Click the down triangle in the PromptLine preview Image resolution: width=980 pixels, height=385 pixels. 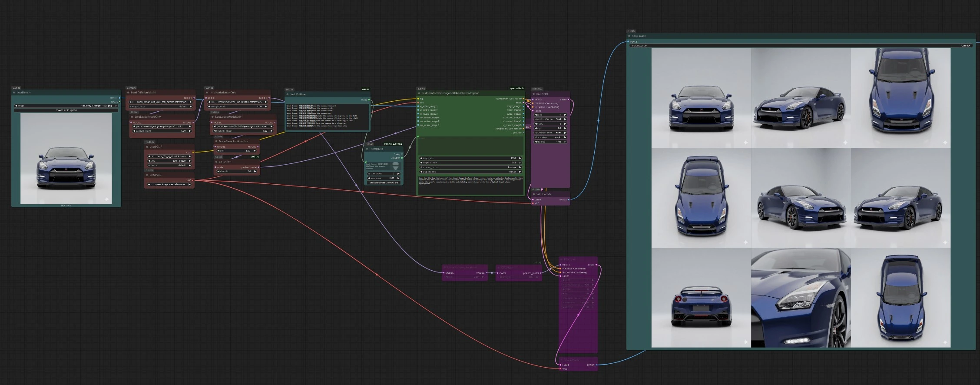(395, 167)
